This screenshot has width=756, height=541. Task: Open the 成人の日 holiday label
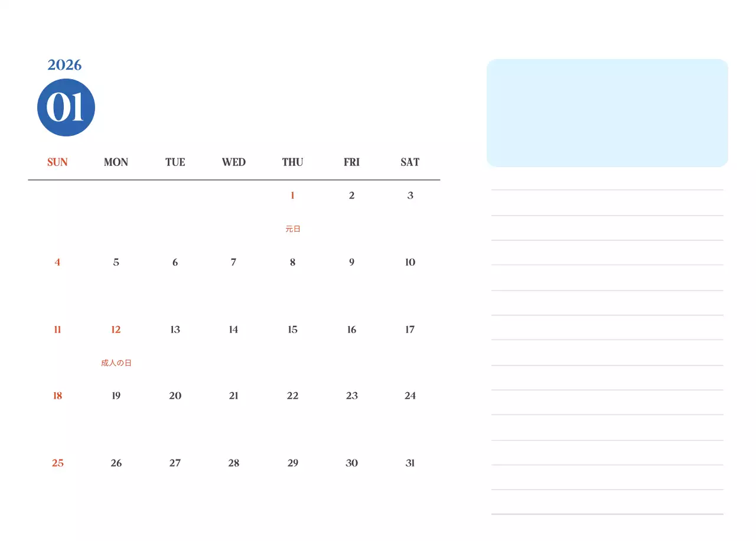116,363
